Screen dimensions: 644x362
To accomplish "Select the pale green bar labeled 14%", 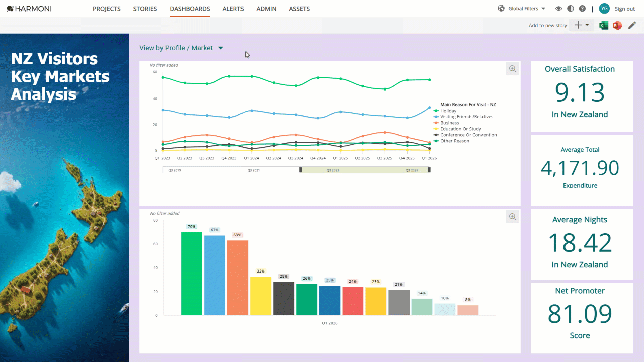I will (x=422, y=307).
